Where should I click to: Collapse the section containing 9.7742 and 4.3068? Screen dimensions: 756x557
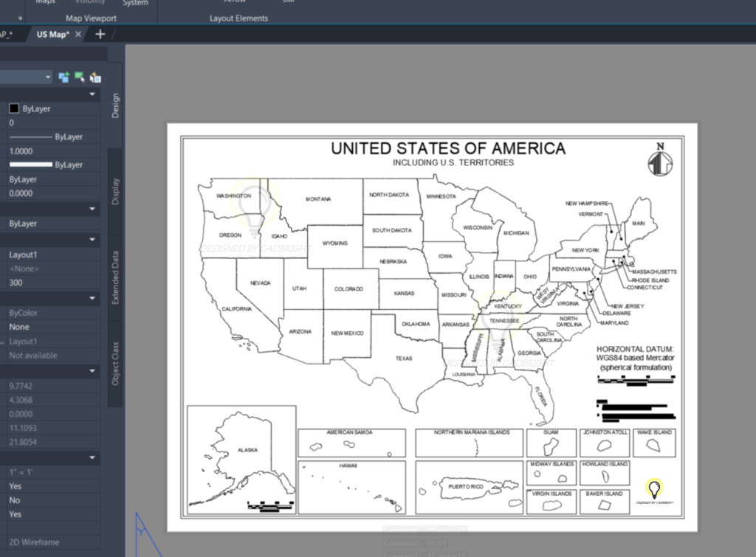(x=92, y=371)
